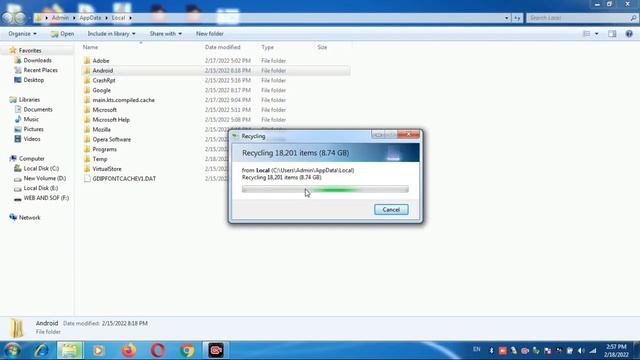Select Computer in navigation pane
The height and width of the screenshot is (360, 640).
31,158
